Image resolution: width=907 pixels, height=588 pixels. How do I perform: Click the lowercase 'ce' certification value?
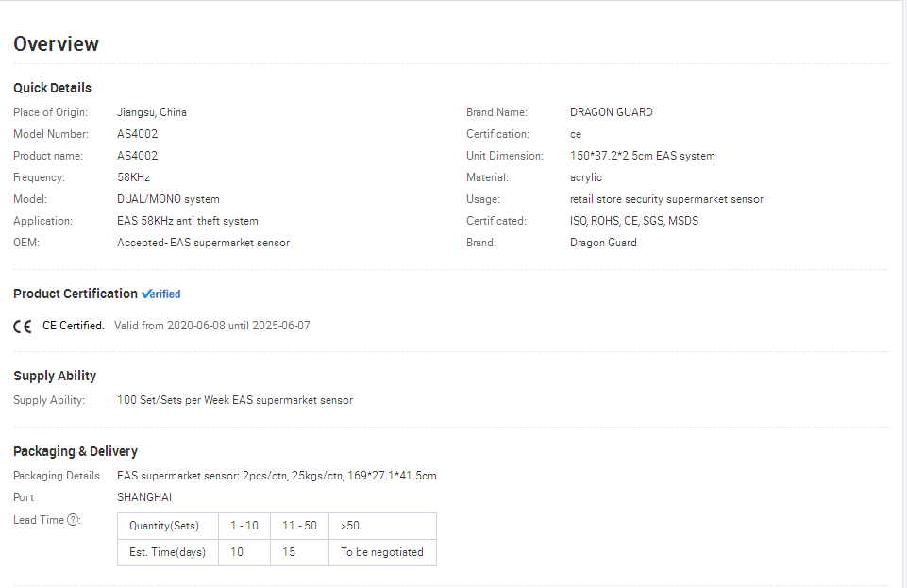[576, 135]
